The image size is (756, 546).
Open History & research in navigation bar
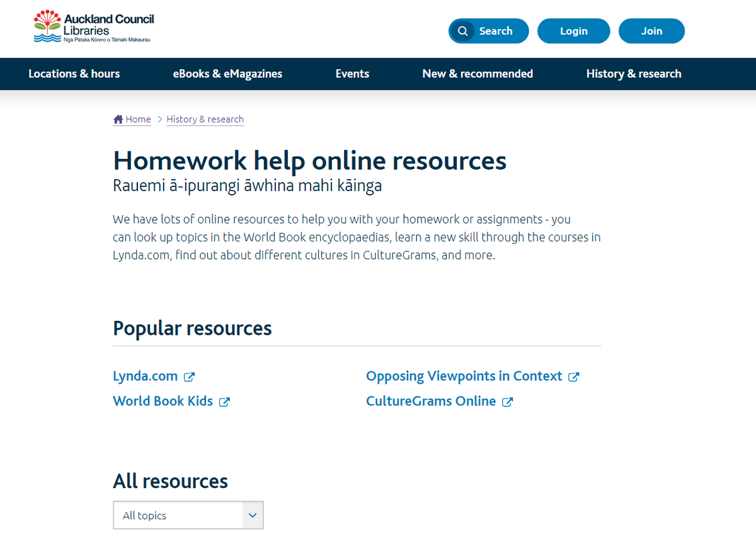click(x=634, y=74)
